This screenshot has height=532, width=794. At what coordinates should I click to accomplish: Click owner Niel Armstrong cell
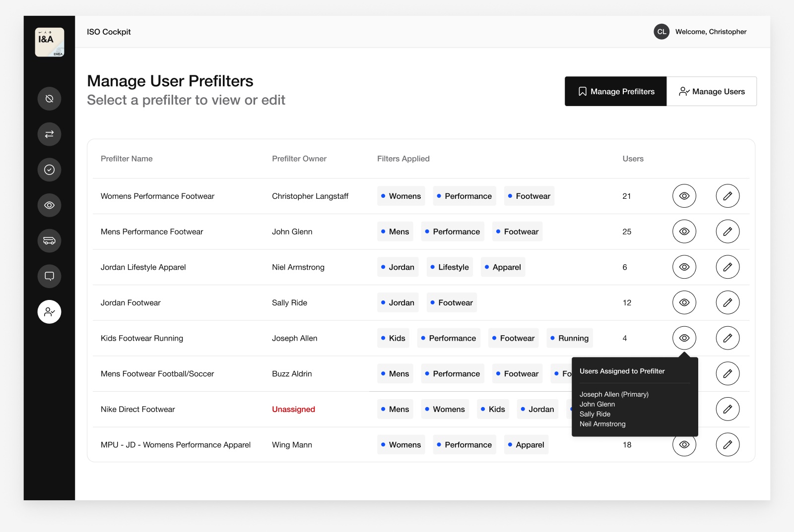298,267
